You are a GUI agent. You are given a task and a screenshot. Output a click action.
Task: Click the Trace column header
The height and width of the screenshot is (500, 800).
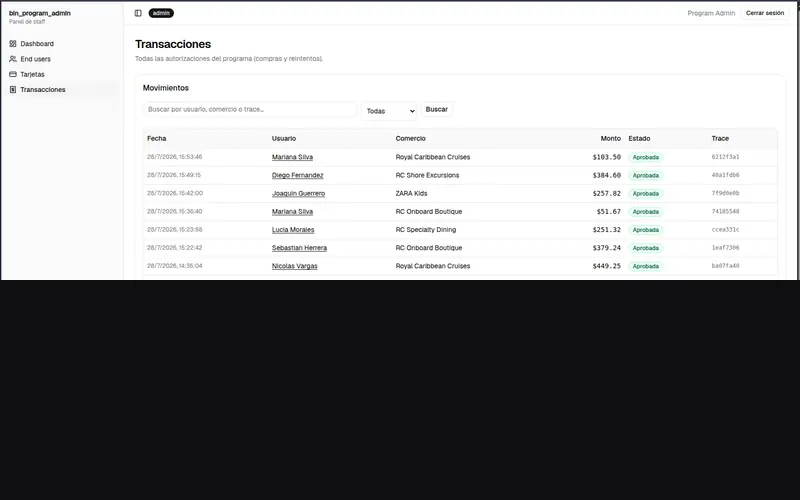point(720,139)
